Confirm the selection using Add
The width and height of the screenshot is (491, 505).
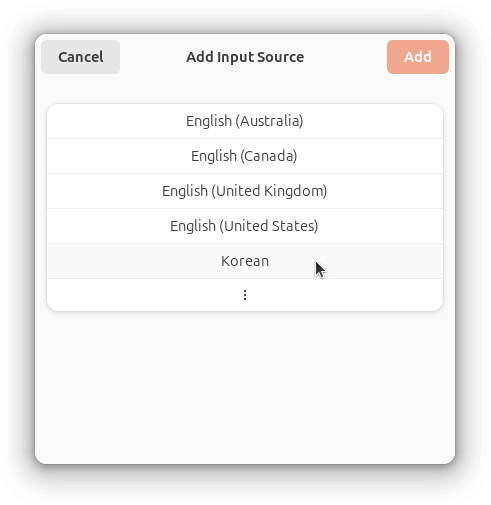[x=418, y=57]
